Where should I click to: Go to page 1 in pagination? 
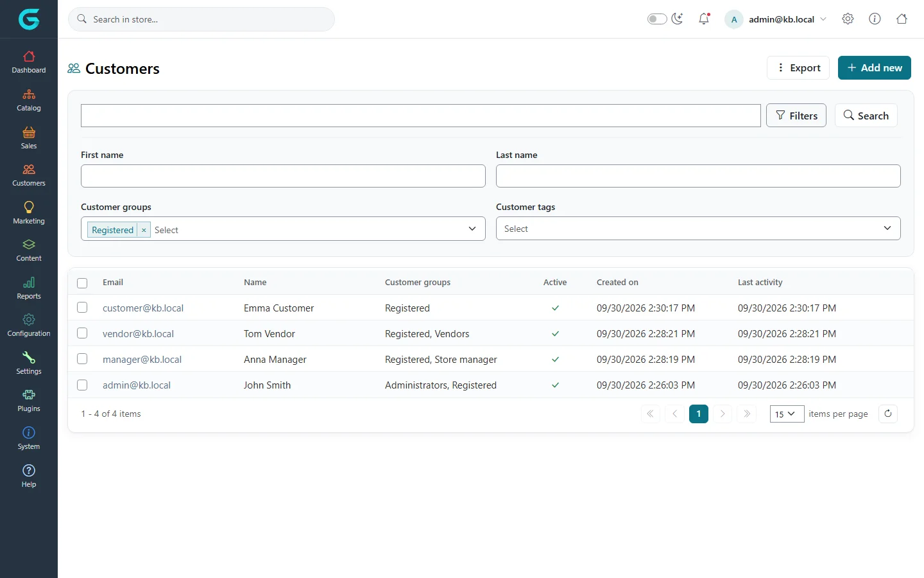click(699, 414)
